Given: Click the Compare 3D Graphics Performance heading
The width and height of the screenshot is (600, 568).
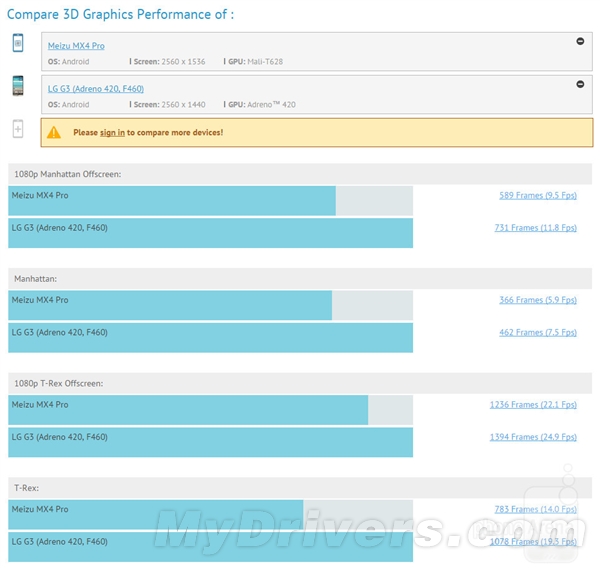Looking at the screenshot, I should point(121,14).
